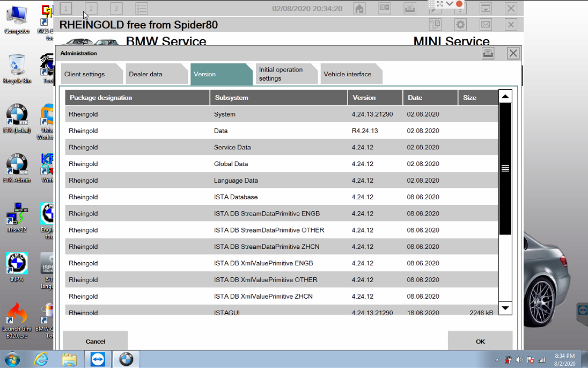Open ETK Admin desktop icon
This screenshot has height=368, width=588.
tap(17, 168)
